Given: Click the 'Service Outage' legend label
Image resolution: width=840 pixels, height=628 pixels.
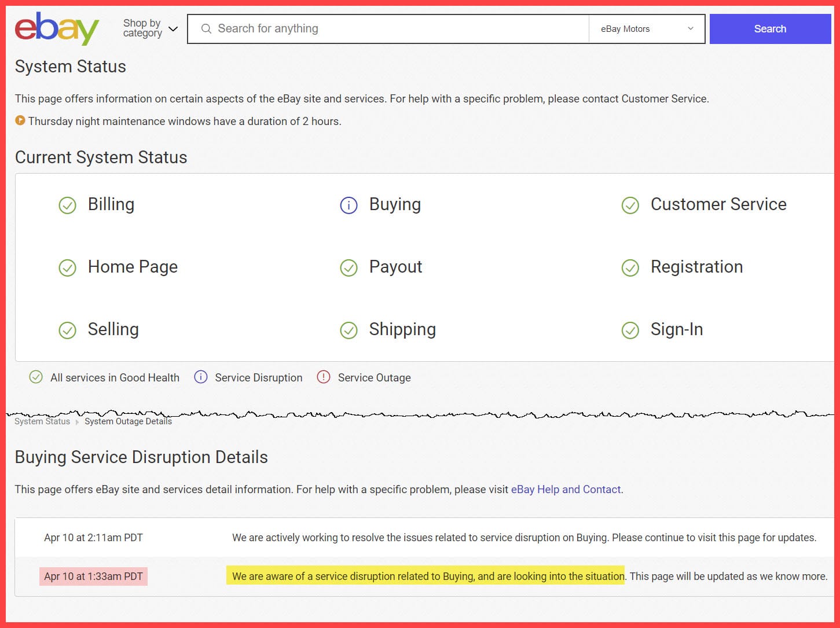Looking at the screenshot, I should click(x=374, y=378).
